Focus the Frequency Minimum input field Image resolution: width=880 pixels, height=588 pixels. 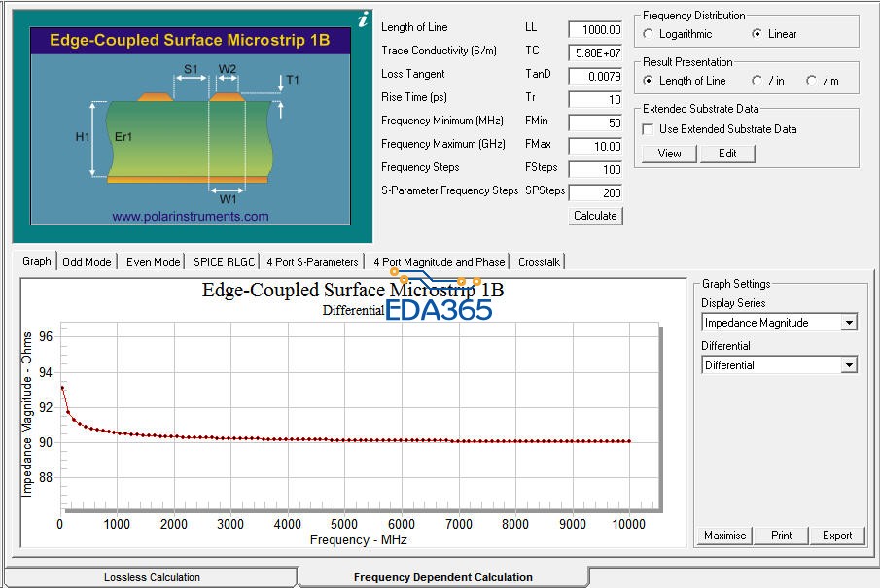pyautogui.click(x=595, y=122)
